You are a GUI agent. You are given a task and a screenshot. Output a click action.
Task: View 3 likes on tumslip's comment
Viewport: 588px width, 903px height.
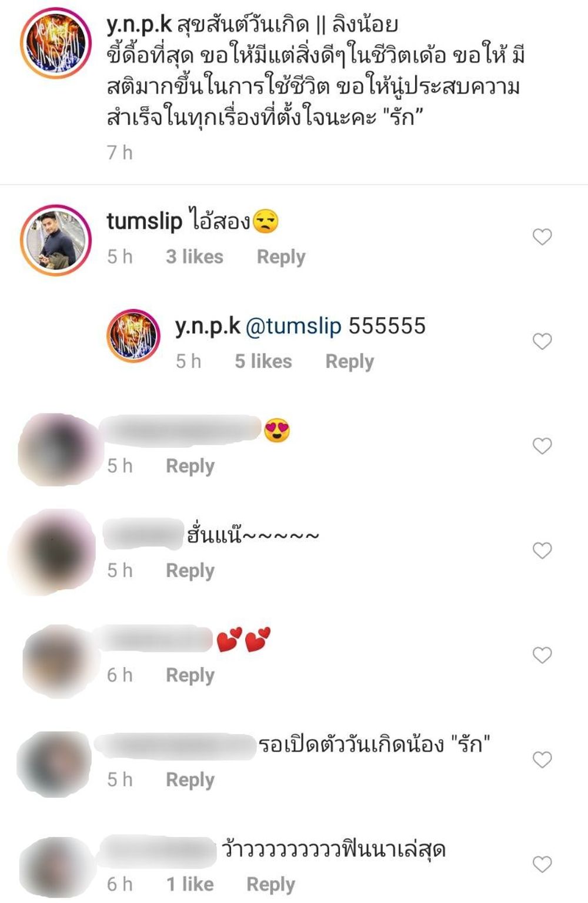(x=195, y=256)
